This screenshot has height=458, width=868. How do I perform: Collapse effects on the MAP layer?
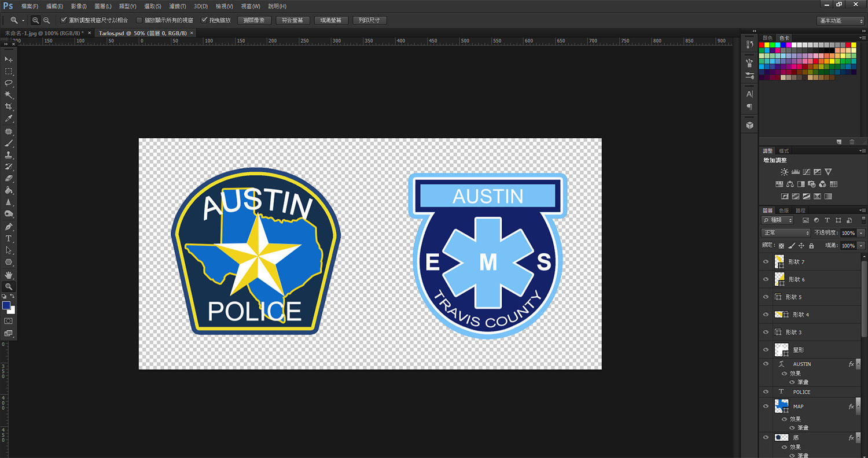click(x=859, y=407)
